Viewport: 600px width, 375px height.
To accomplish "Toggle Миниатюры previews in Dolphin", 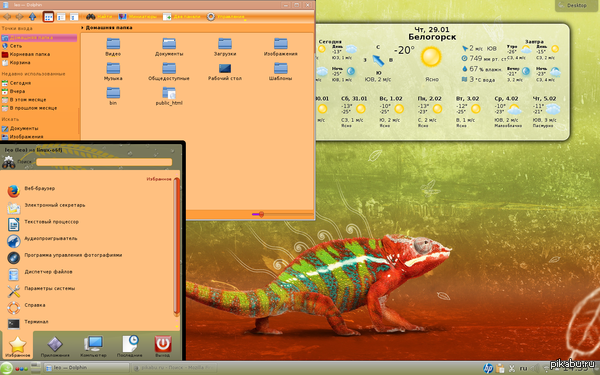I will pyautogui.click(x=138, y=17).
